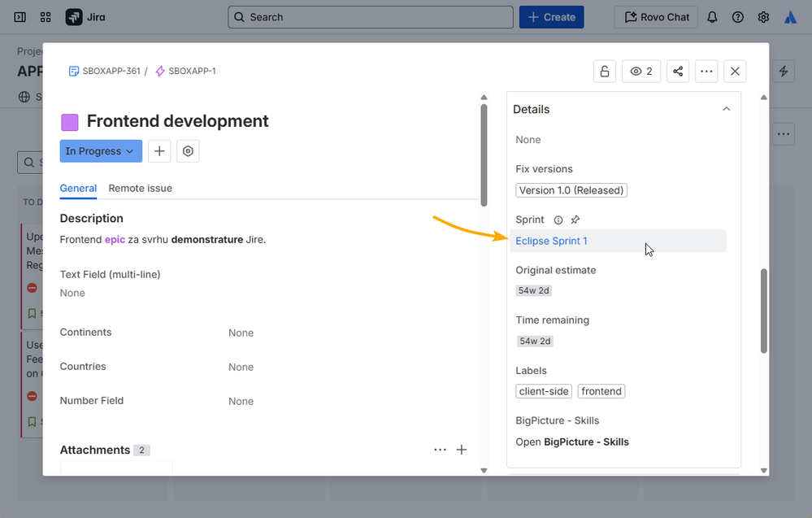Open settings gear in header

pos(763,17)
